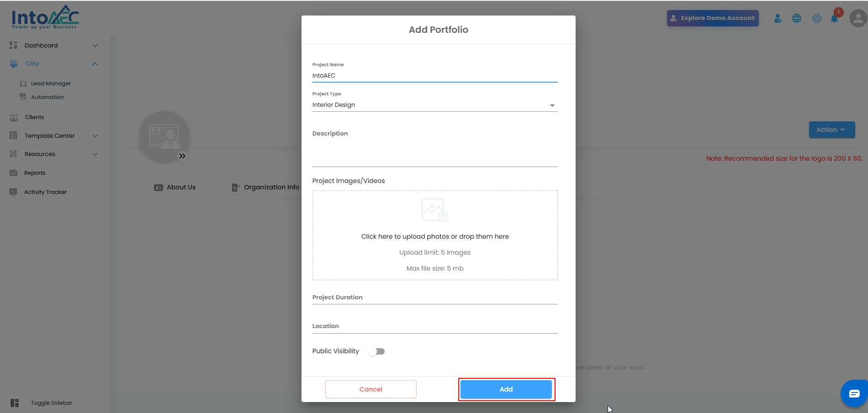
Task: Click the notification bell icon
Action: [x=835, y=19]
